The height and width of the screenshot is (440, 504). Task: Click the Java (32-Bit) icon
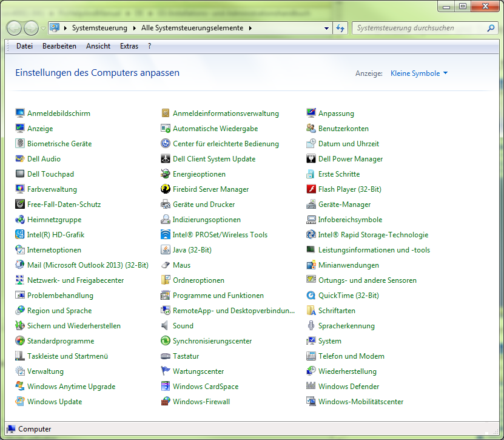coord(166,249)
